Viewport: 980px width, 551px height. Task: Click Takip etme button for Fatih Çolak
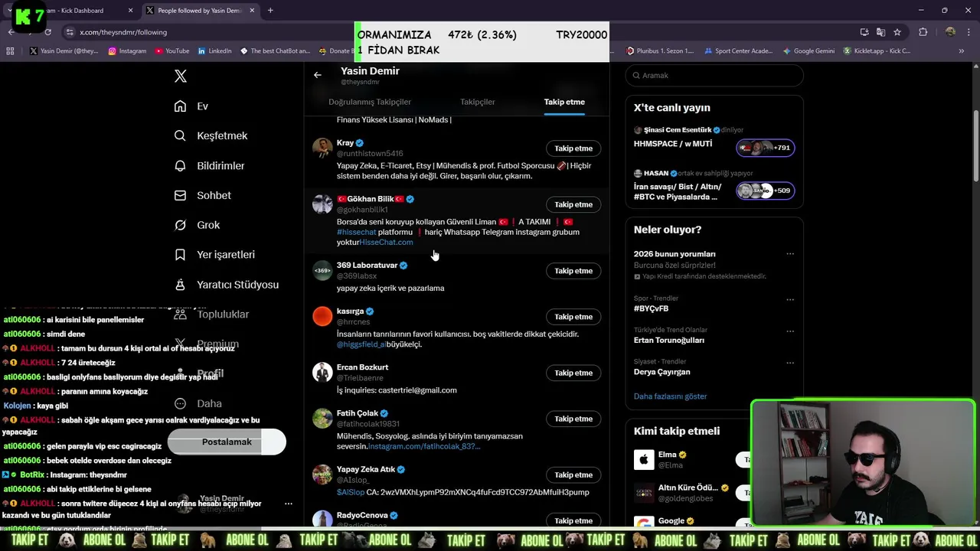(x=573, y=419)
